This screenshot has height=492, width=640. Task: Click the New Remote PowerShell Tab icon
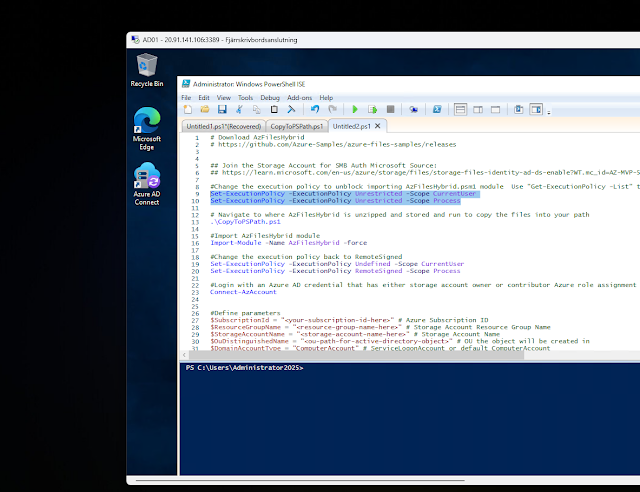click(x=413, y=109)
